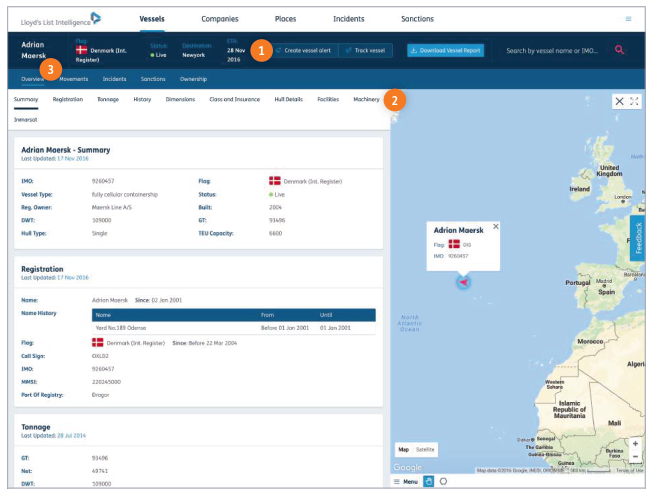653x494 pixels.
Task: Select the Sanctions vessel sub-tab
Action: [x=153, y=79]
